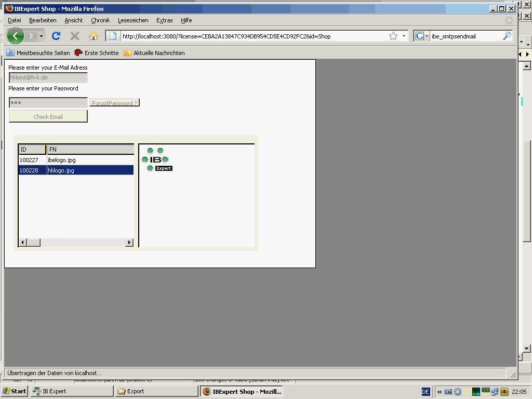532x399 pixels.
Task: Open the Erste Schritte bookmark
Action: (x=97, y=53)
